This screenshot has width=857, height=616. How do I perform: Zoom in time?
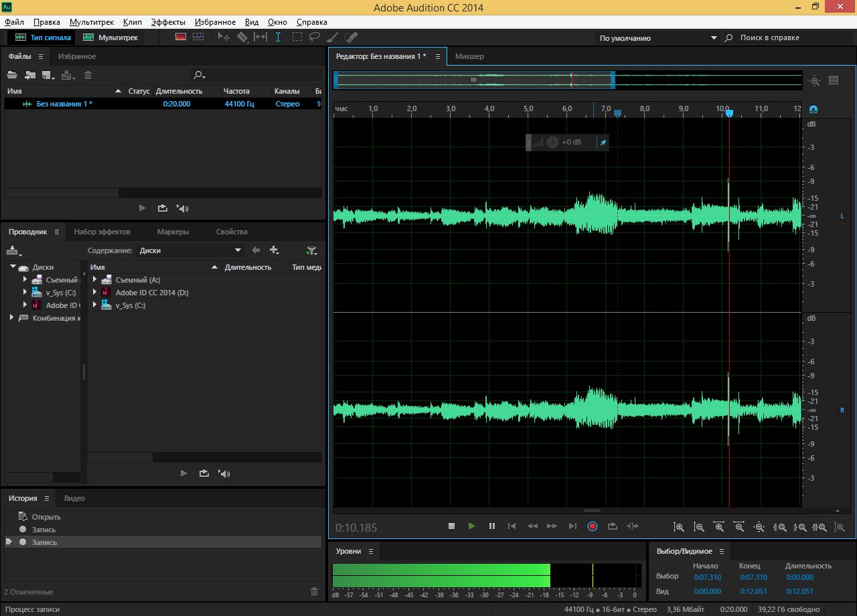click(719, 527)
